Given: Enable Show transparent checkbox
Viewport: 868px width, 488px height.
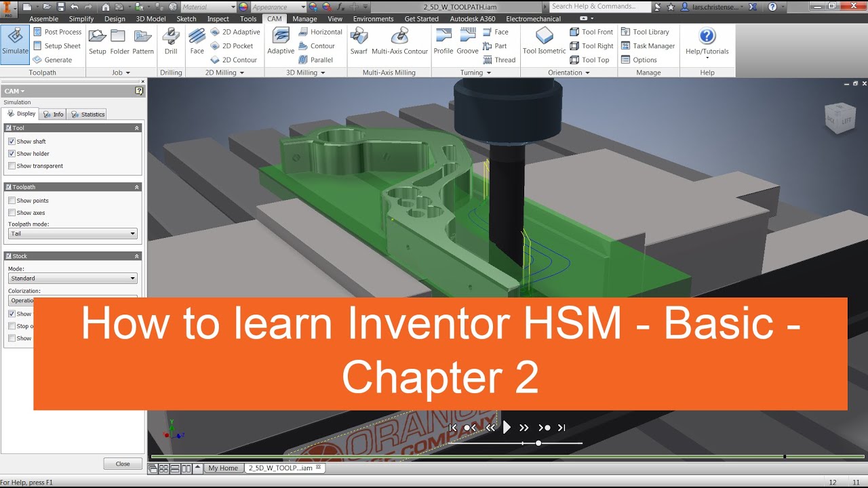Looking at the screenshot, I should coord(12,166).
